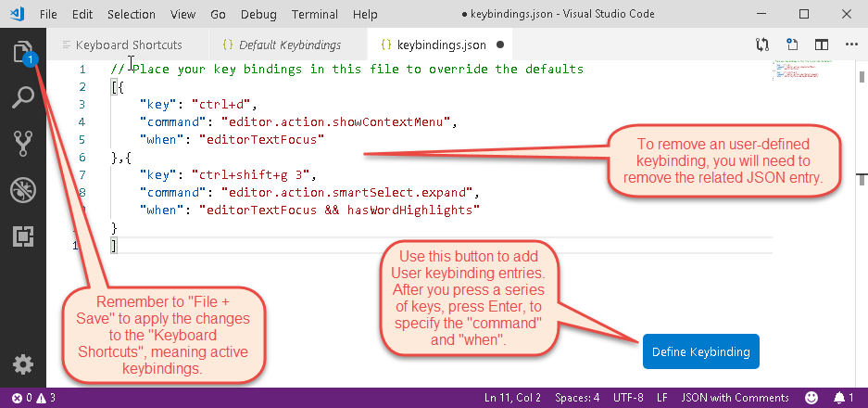Switch to the Default Keybindings tab
Image resolution: width=868 pixels, height=408 pixels.
(282, 45)
